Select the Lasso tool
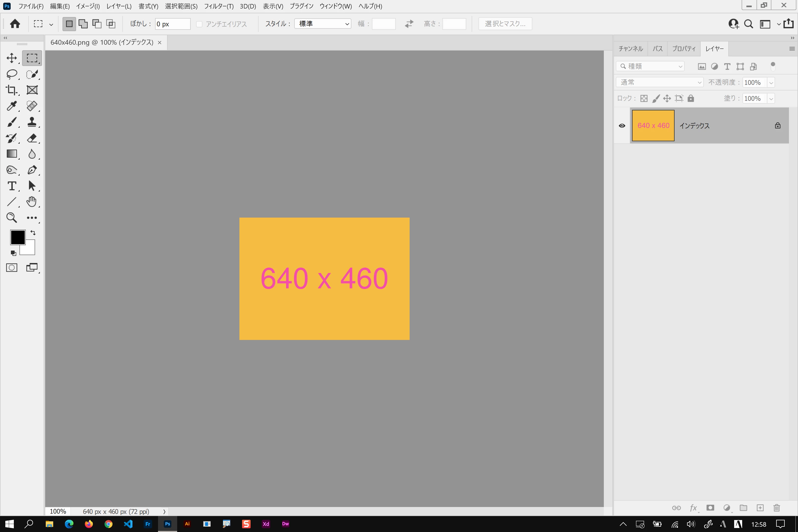The height and width of the screenshot is (532, 798). [12, 74]
